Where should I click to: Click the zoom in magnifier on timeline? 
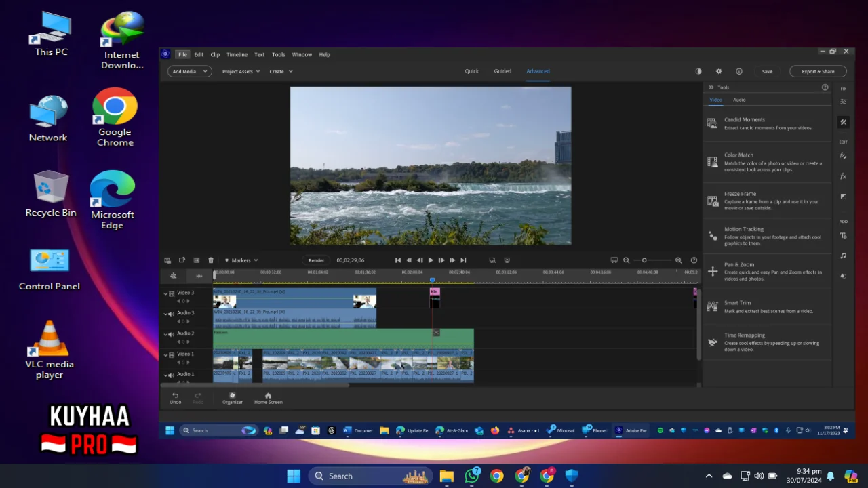tap(678, 260)
